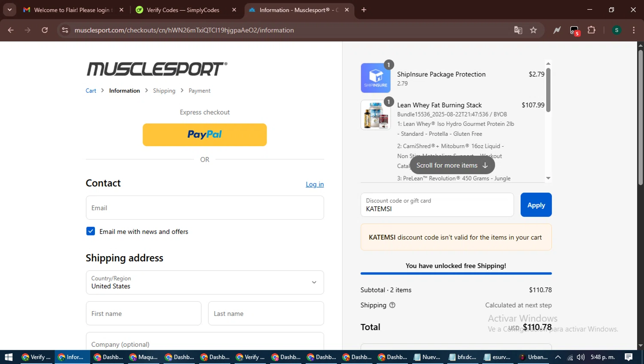The width and height of the screenshot is (644, 364).
Task: Open the Chrome profile avatar S
Action: pos(617,30)
